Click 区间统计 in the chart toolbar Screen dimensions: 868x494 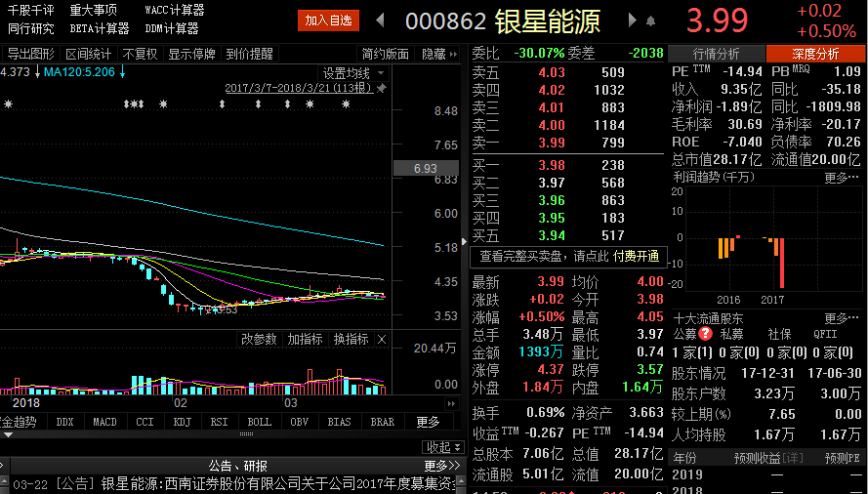(x=89, y=54)
